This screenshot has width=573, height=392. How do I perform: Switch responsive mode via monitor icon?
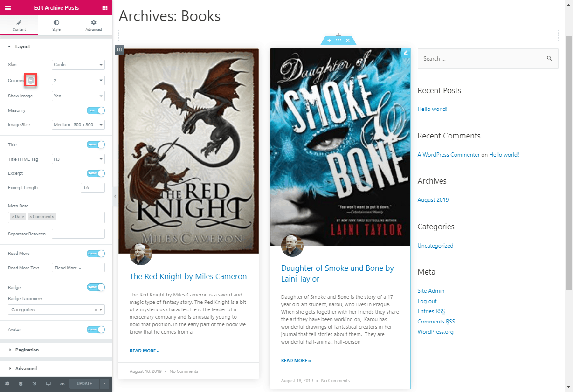[x=48, y=384]
